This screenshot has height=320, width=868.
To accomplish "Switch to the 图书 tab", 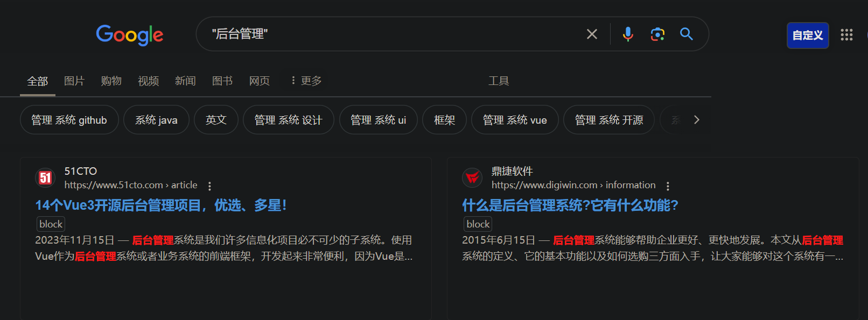I will point(222,81).
